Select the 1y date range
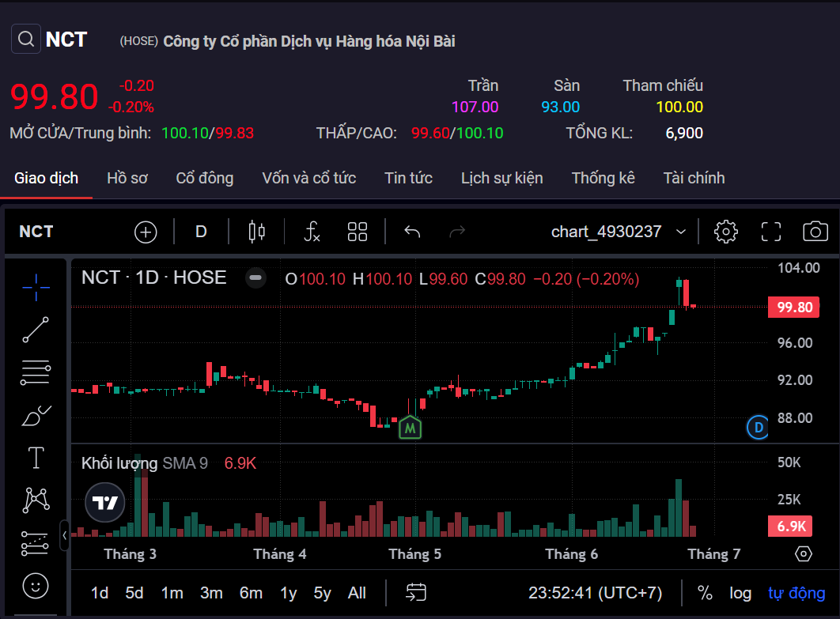The width and height of the screenshot is (840, 619). 286,592
